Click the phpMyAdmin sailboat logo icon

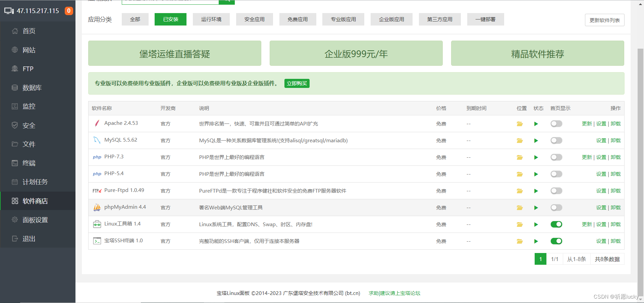[97, 207]
